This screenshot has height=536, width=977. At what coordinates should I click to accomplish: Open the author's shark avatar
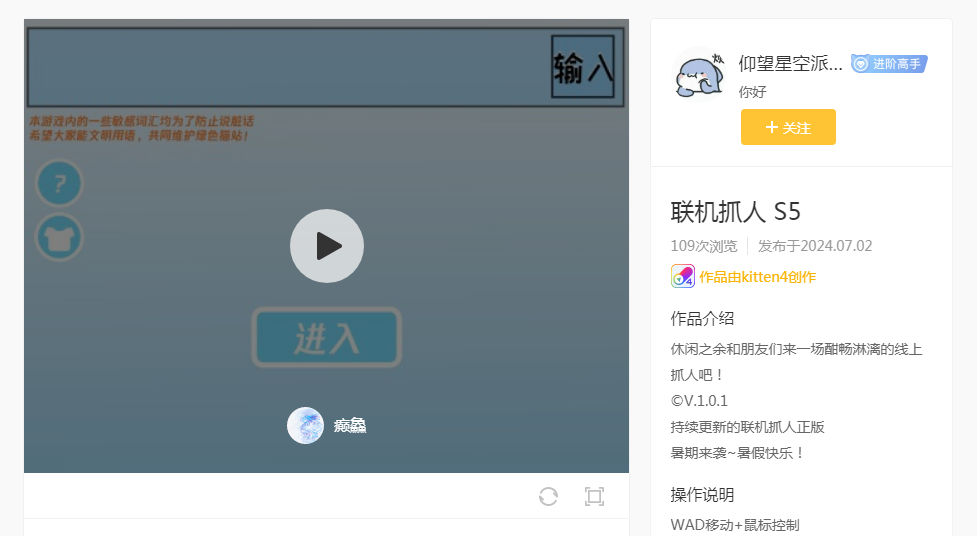coord(699,75)
